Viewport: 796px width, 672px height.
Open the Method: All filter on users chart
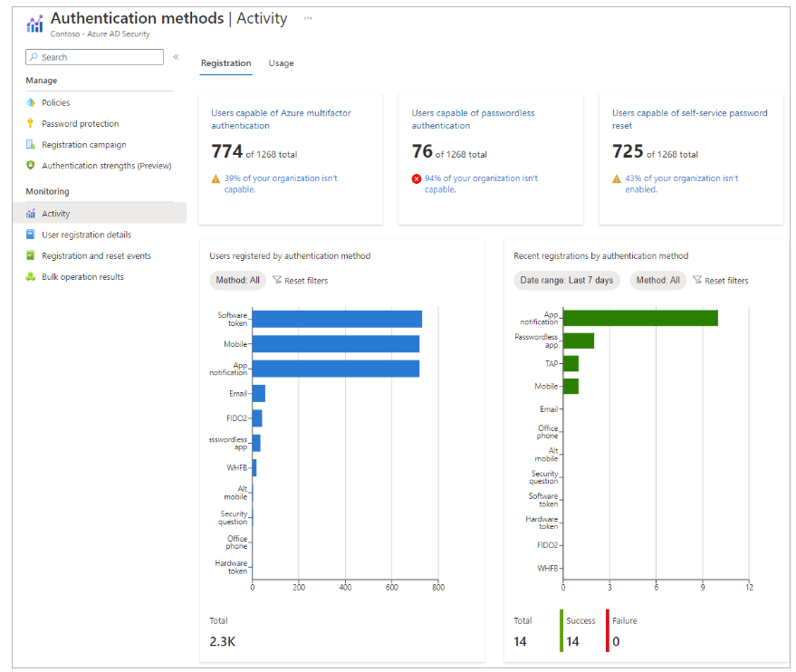[237, 280]
